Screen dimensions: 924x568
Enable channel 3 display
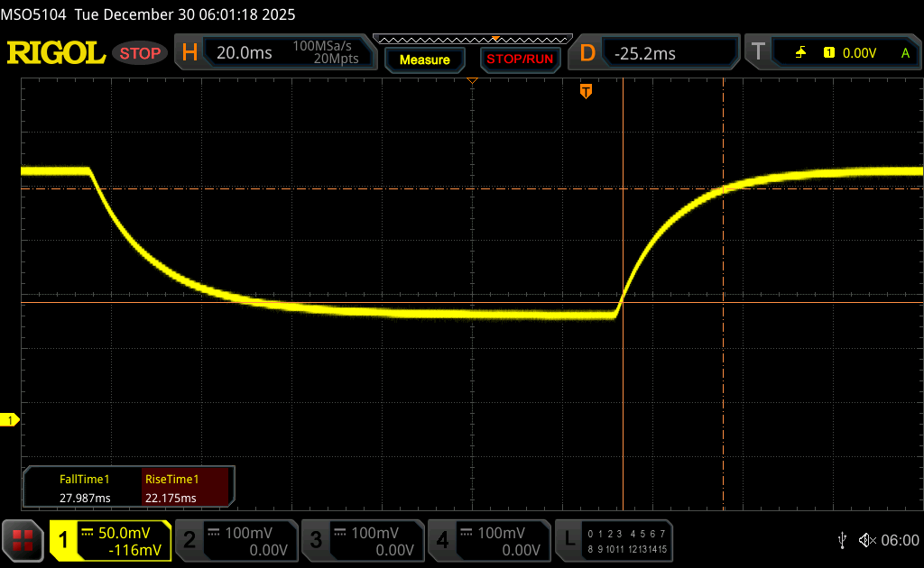361,540
